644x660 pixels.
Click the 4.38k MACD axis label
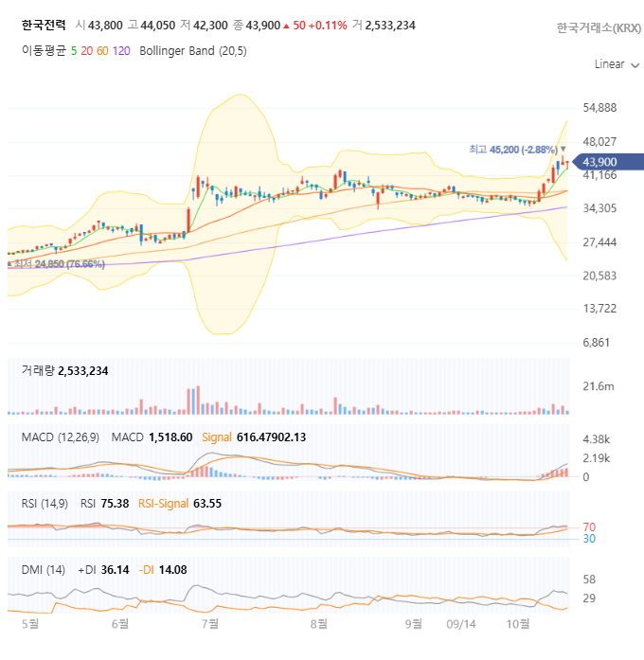pyautogui.click(x=596, y=439)
